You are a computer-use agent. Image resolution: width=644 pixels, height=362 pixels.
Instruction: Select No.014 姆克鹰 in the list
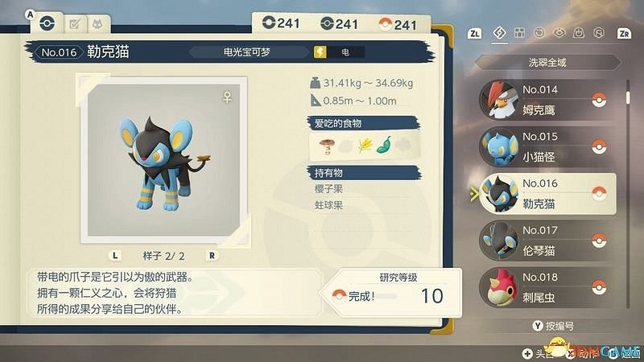[547, 100]
